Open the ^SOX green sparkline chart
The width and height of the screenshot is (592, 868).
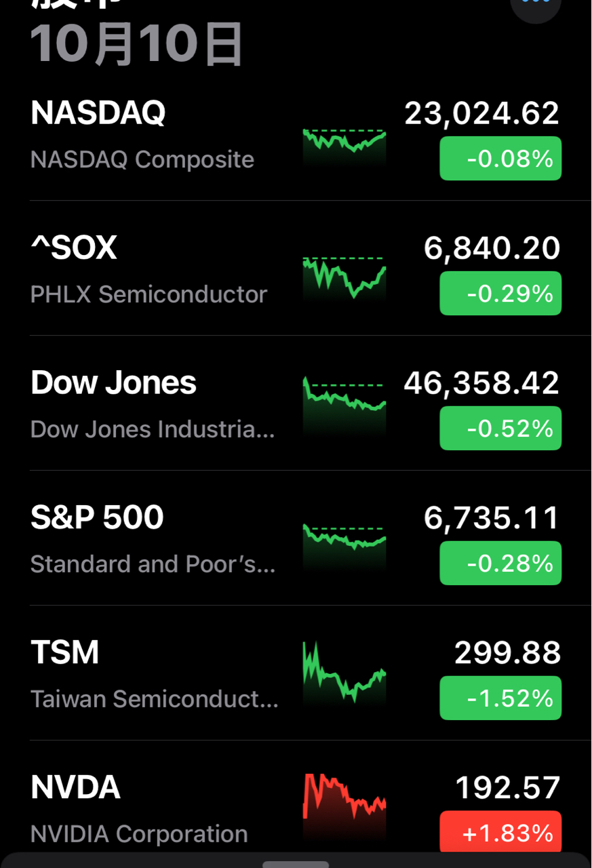click(344, 279)
